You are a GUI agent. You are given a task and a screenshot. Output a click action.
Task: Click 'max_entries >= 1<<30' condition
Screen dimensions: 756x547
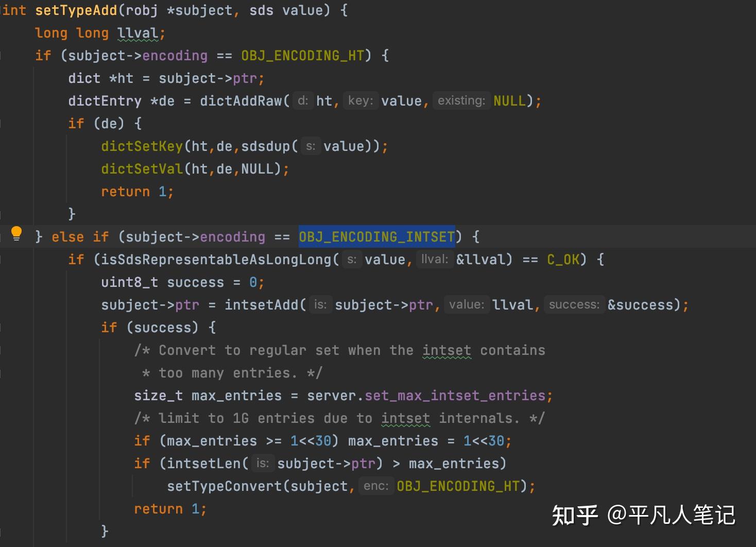249,441
